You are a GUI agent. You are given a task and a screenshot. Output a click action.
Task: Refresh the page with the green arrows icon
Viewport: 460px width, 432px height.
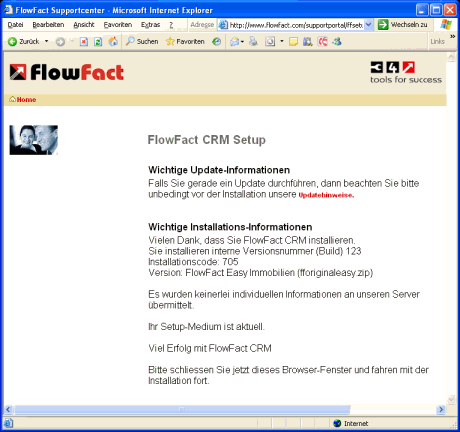tap(98, 42)
